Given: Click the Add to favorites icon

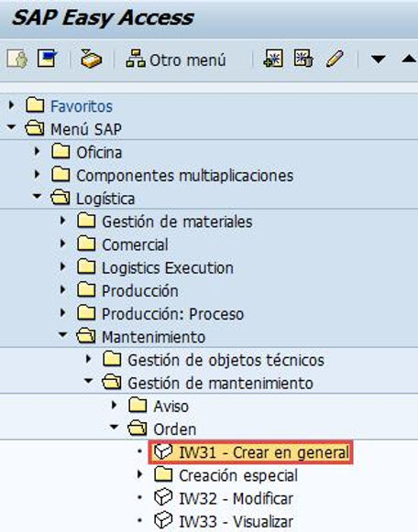Looking at the screenshot, I should [273, 59].
